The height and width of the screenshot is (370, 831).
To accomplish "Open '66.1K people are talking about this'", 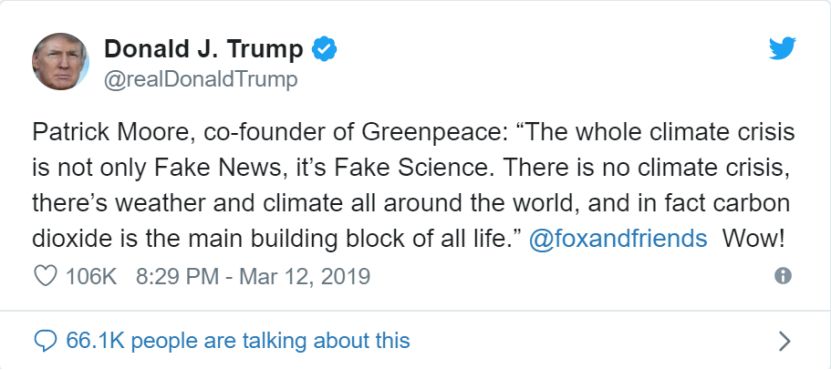I will [x=238, y=341].
